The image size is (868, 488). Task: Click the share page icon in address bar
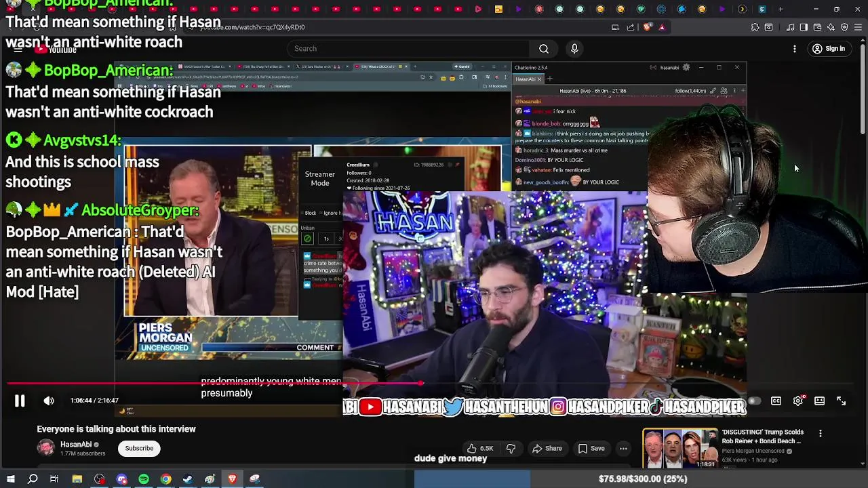click(631, 27)
